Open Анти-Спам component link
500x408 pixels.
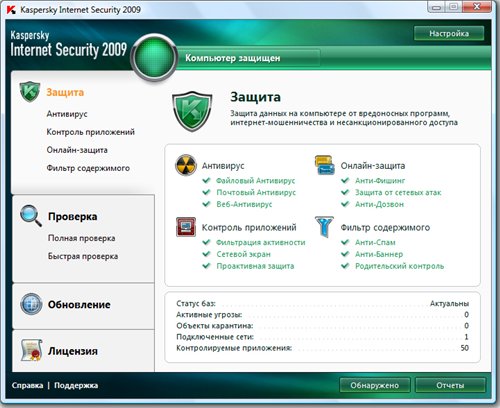(375, 242)
